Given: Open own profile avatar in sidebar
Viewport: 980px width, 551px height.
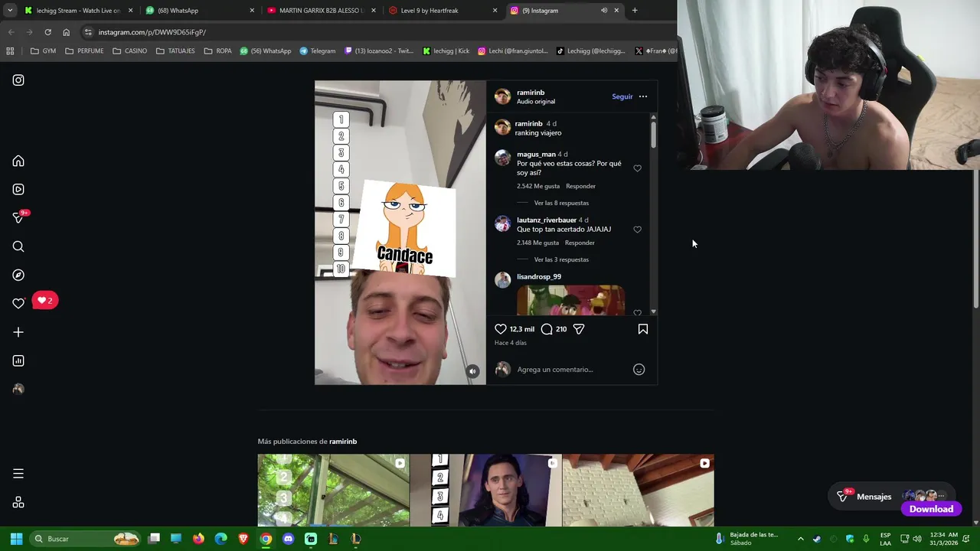Looking at the screenshot, I should click(18, 389).
